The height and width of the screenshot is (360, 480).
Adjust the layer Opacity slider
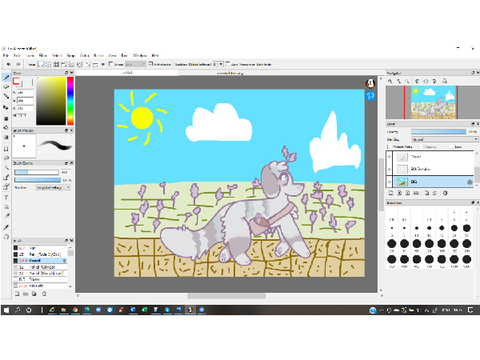point(438,132)
